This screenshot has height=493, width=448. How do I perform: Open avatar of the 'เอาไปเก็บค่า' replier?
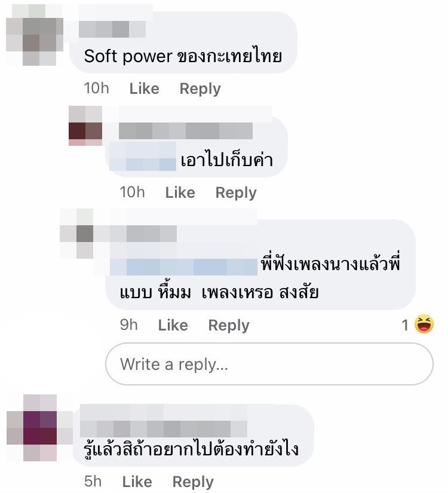85,125
